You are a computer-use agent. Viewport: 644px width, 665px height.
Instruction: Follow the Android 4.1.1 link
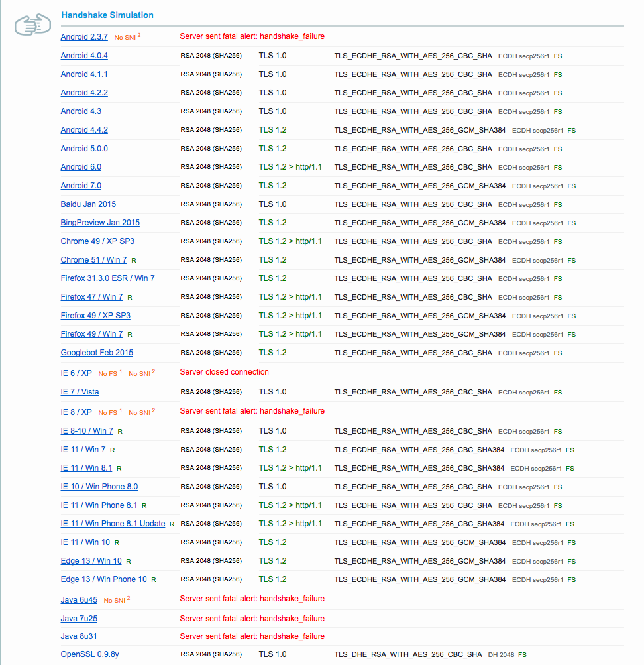[x=84, y=74]
